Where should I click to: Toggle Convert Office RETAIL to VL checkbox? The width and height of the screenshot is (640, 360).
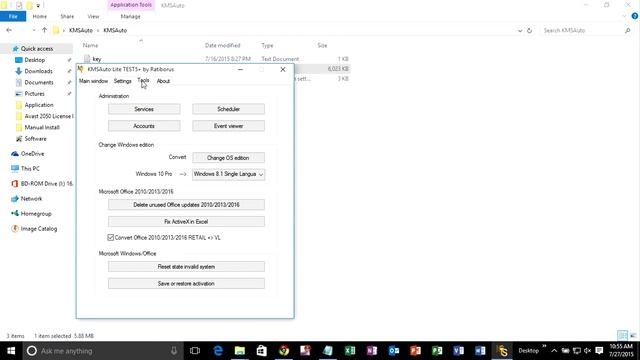[111, 237]
